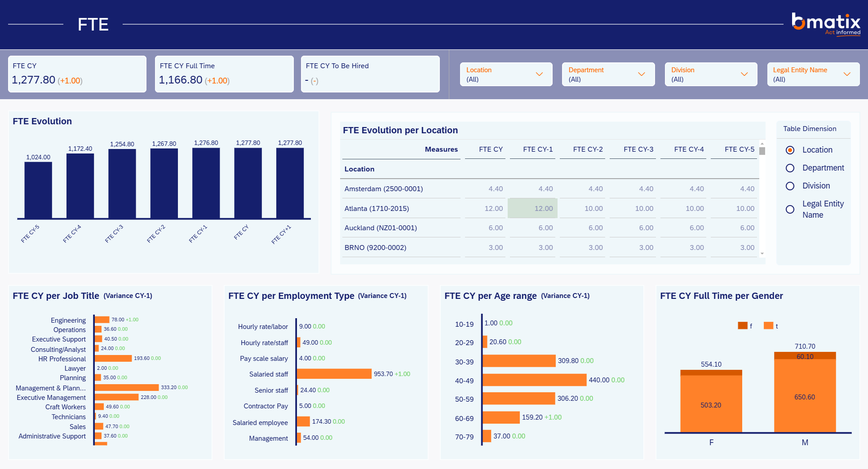Select the Amsterdam (2500-0001) row label
Screen dimensions: 868x469
click(384, 189)
